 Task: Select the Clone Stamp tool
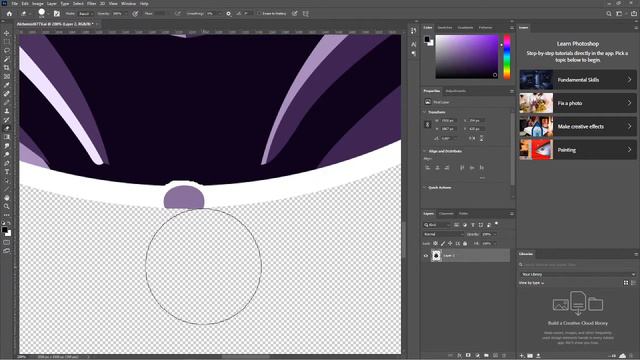7,111
